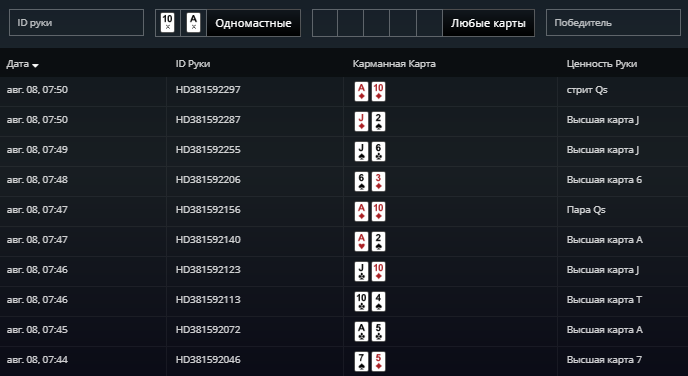The image size is (688, 376).
Task: Click 10 of diamonds in HD381592123 row
Action: point(378,272)
